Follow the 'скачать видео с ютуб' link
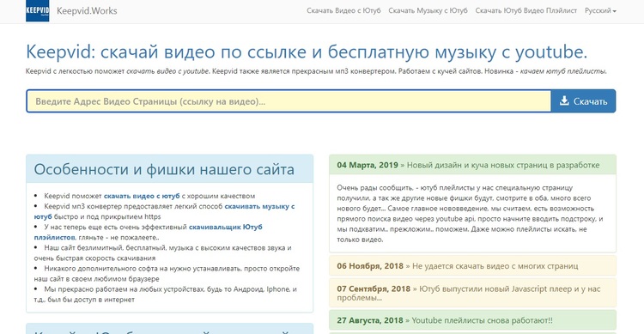The image size is (644, 334). point(142,196)
